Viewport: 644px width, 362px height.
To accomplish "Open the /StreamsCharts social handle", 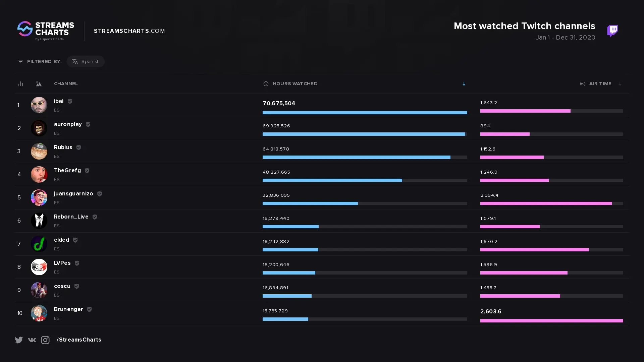I will [x=79, y=340].
